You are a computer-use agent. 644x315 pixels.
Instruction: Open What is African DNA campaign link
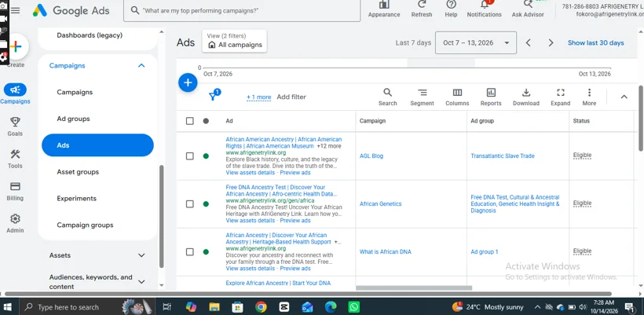(x=386, y=251)
